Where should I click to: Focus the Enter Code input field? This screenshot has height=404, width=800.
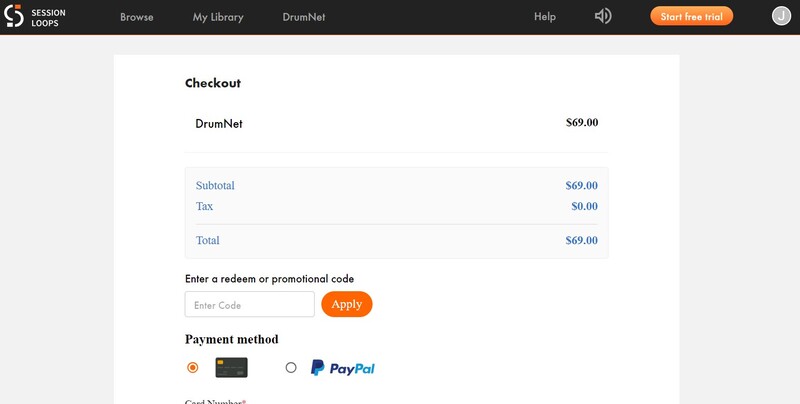tap(250, 305)
